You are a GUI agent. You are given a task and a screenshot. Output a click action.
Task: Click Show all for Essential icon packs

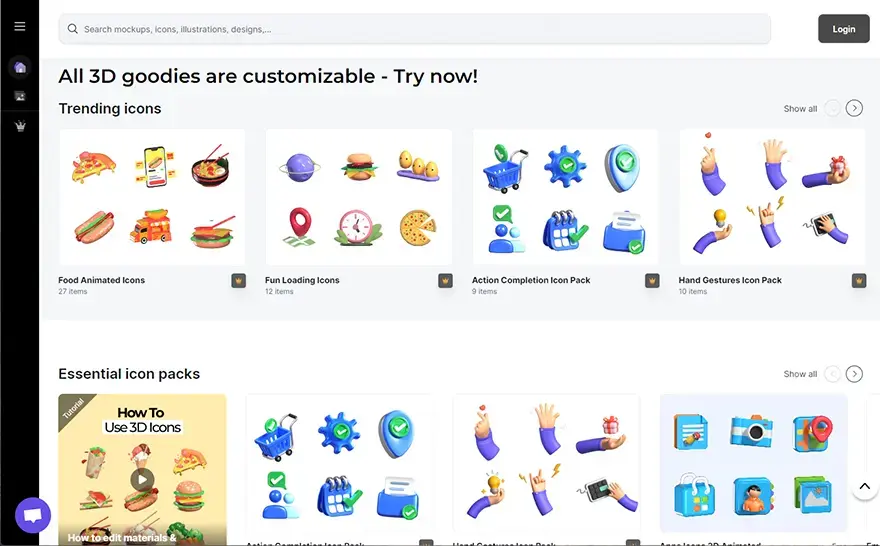point(800,374)
